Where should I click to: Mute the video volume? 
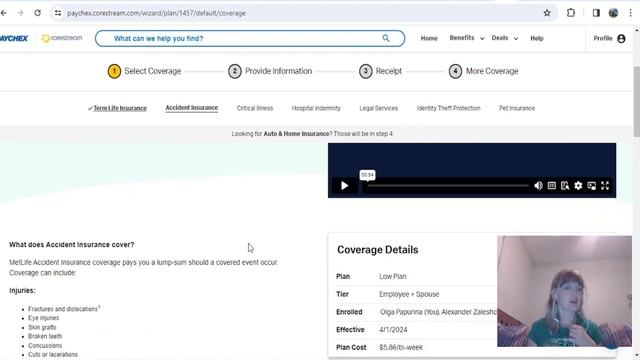click(538, 186)
